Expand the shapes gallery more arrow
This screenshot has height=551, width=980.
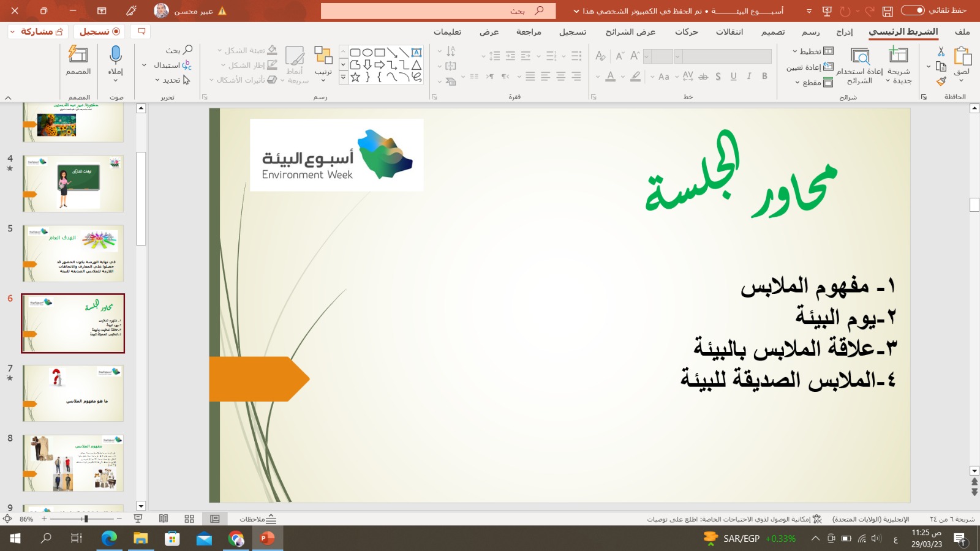343,78
